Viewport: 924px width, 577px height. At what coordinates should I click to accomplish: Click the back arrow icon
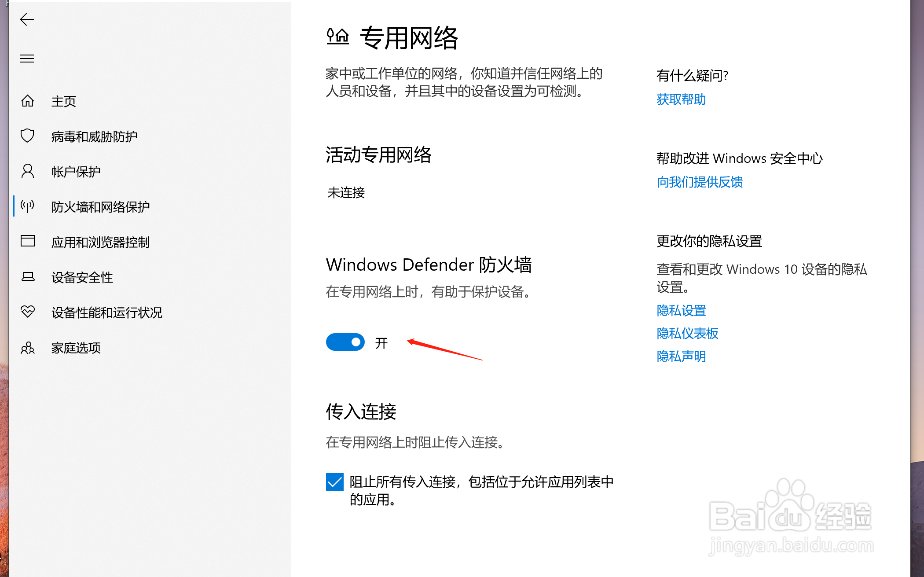tap(27, 19)
